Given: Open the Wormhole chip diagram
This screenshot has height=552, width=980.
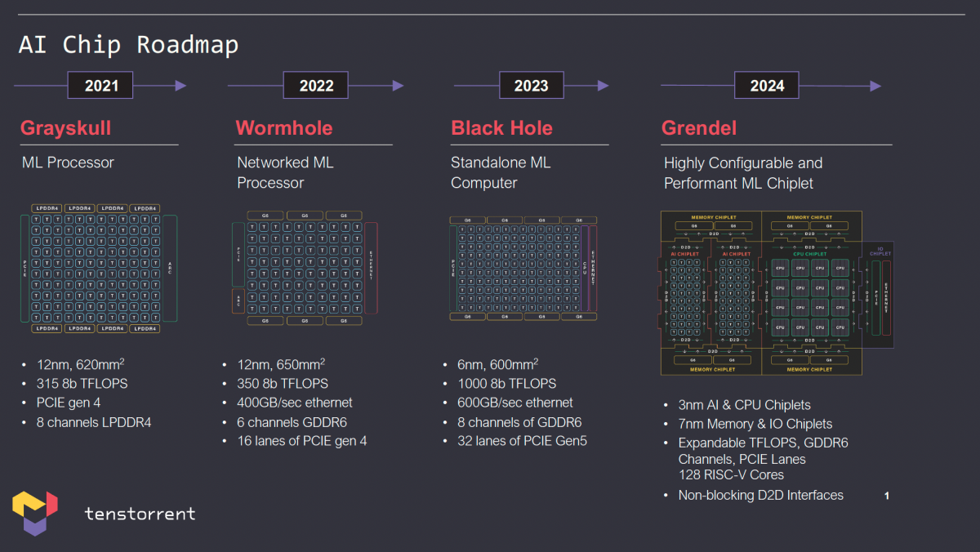Looking at the screenshot, I should click(x=305, y=268).
